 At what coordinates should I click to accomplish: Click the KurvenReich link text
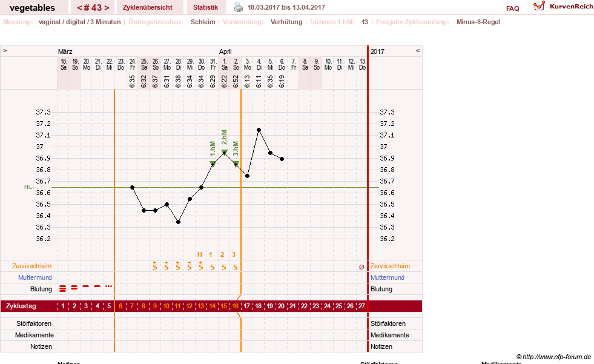(571, 7)
